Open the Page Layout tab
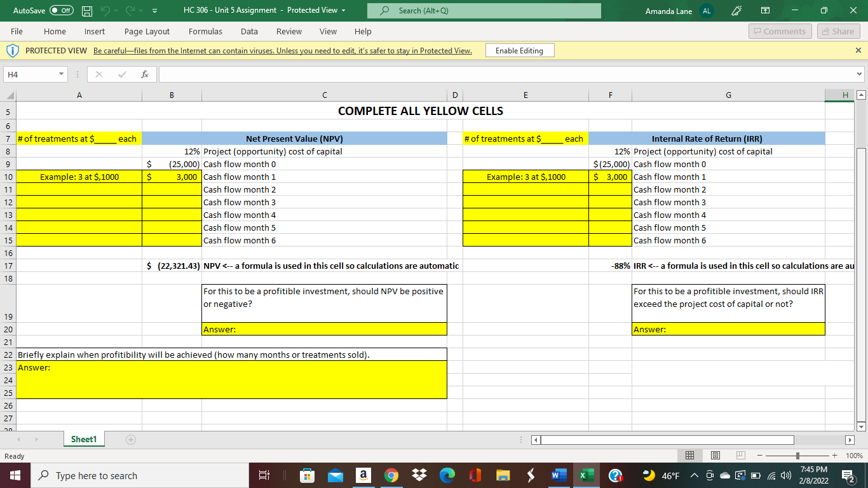The height and width of the screenshot is (488, 868). pyautogui.click(x=147, y=31)
